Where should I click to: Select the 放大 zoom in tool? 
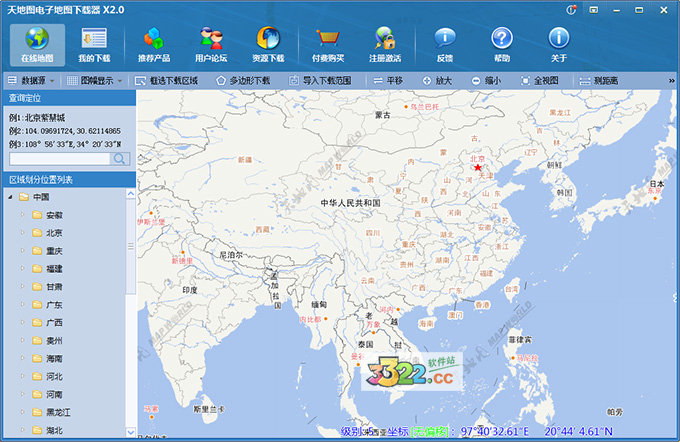(x=437, y=81)
